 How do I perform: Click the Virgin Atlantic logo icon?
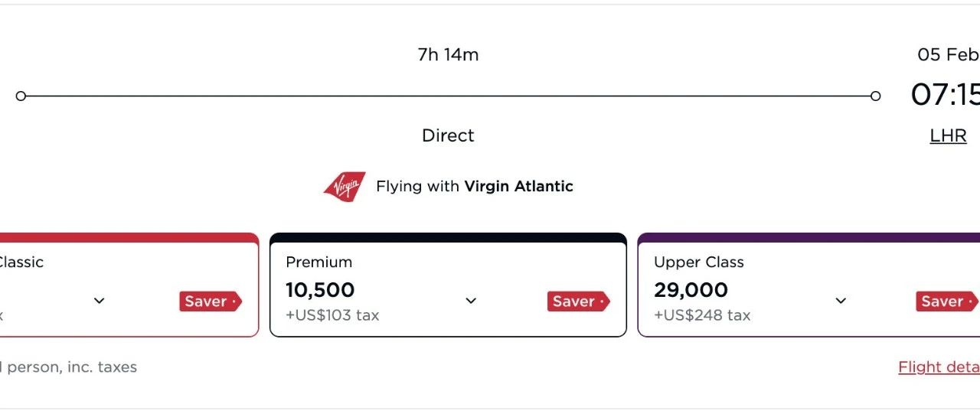[345, 187]
